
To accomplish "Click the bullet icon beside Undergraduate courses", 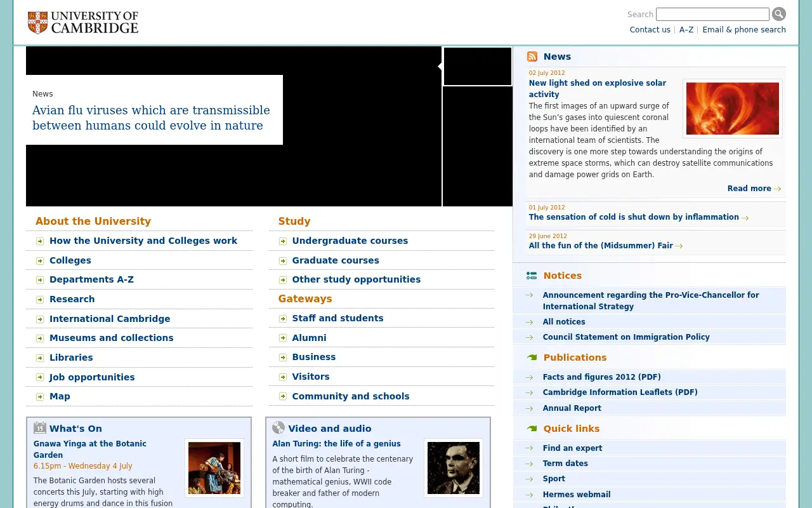I will (x=283, y=241).
